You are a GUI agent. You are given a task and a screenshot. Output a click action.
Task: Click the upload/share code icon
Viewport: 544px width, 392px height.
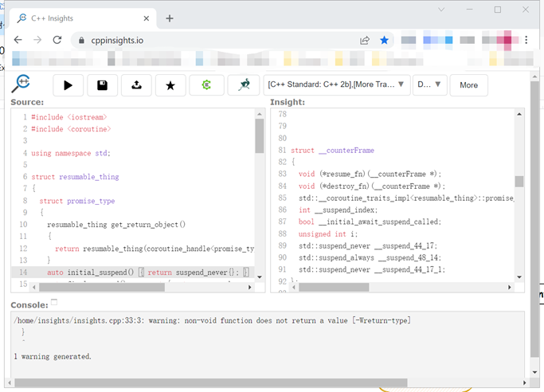tap(136, 85)
